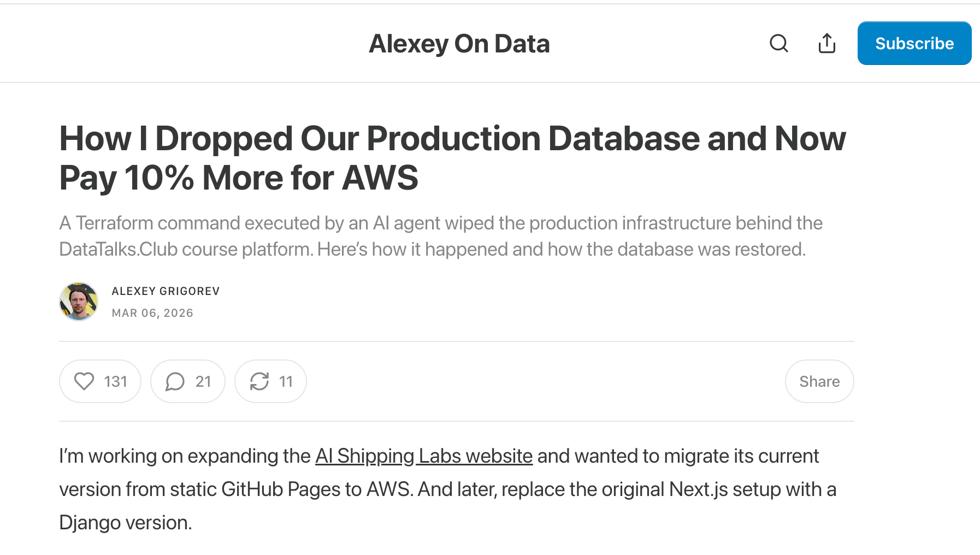Restack the post using arrows icon
Viewport: 980px width, 555px height.
pos(259,381)
